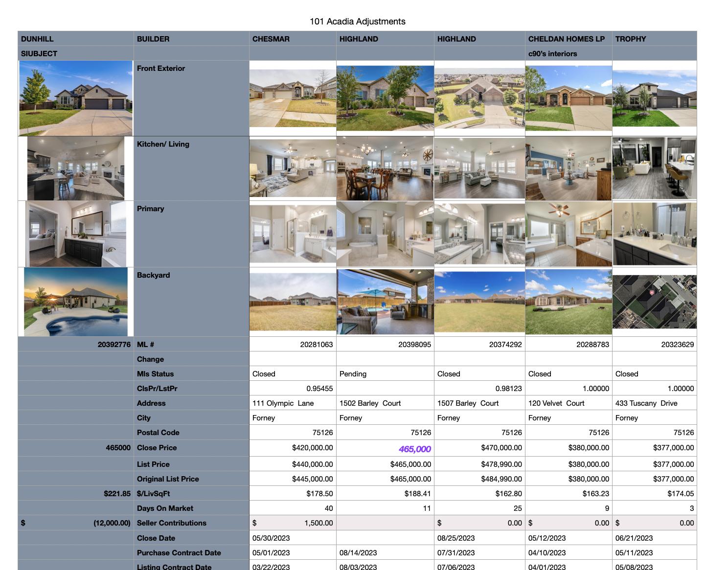Click the DUNHILL header cell
This screenshot has width=728, height=570.
[x=76, y=39]
